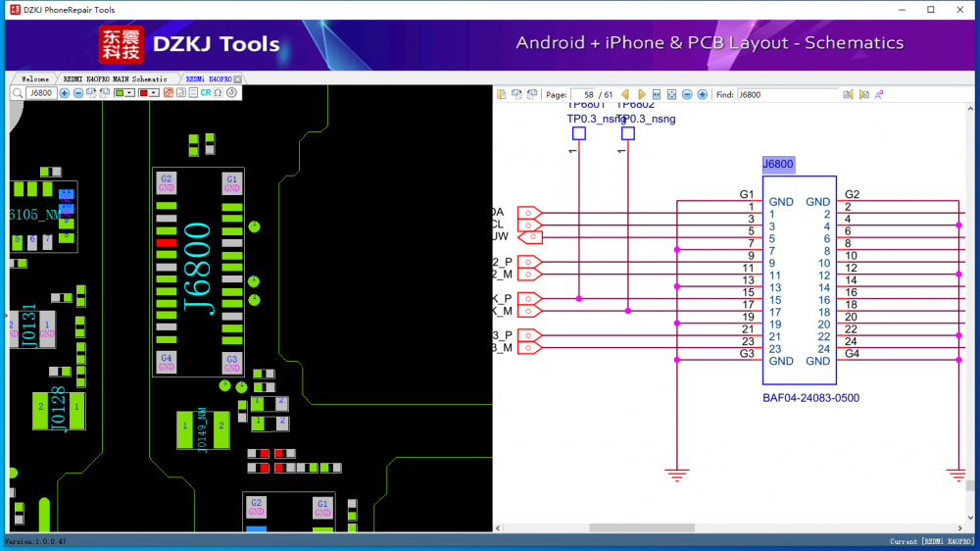The height and width of the screenshot is (551, 980).
Task: Click fit-to-width icon in schematic toolbar
Action: click(657, 95)
